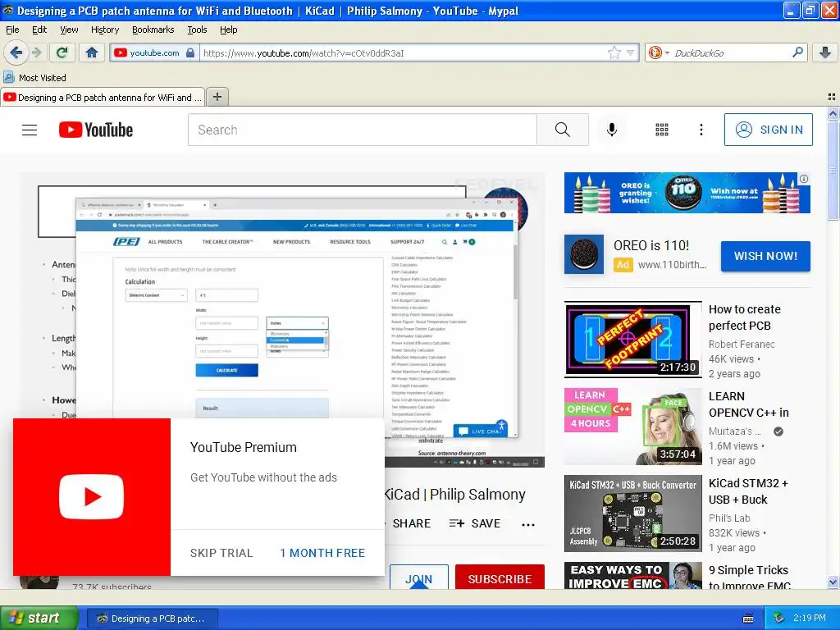Click the ad info icon on Oreo banner
This screenshot has height=630, width=840.
(x=804, y=179)
